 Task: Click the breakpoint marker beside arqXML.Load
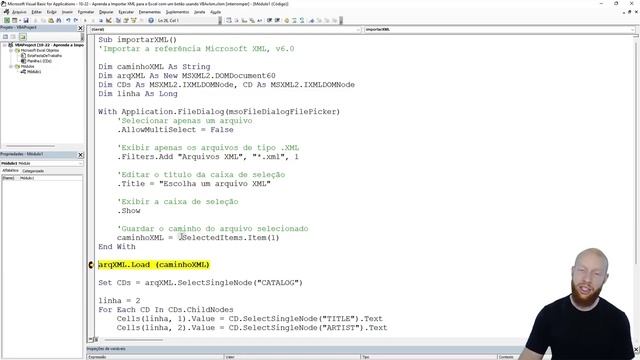[91, 265]
